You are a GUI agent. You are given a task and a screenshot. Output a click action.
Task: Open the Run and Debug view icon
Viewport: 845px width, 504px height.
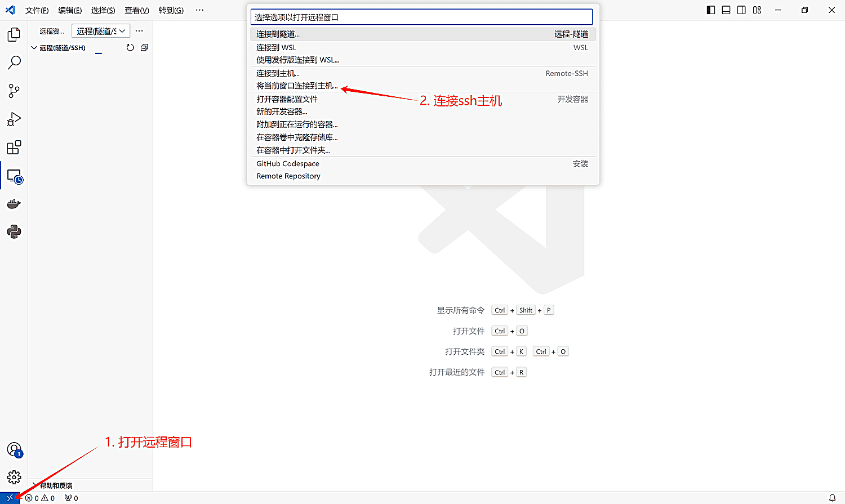[x=14, y=119]
